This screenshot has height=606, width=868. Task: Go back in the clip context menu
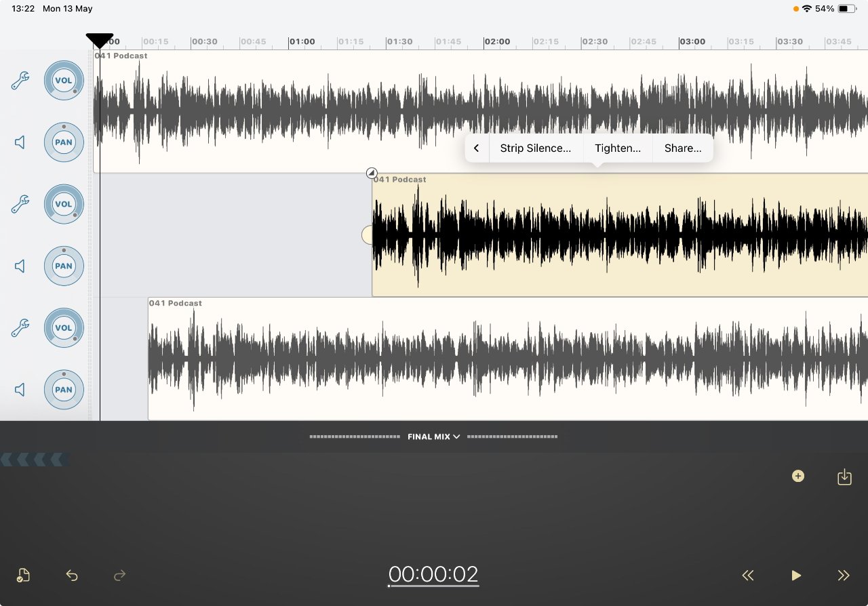(477, 148)
